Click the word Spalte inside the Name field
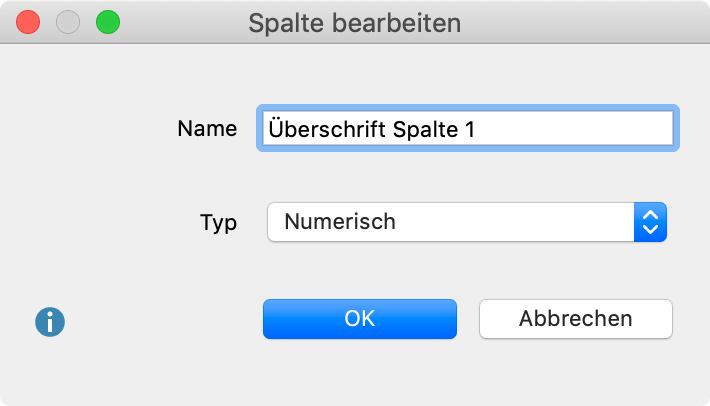710x406 pixels. coord(425,130)
